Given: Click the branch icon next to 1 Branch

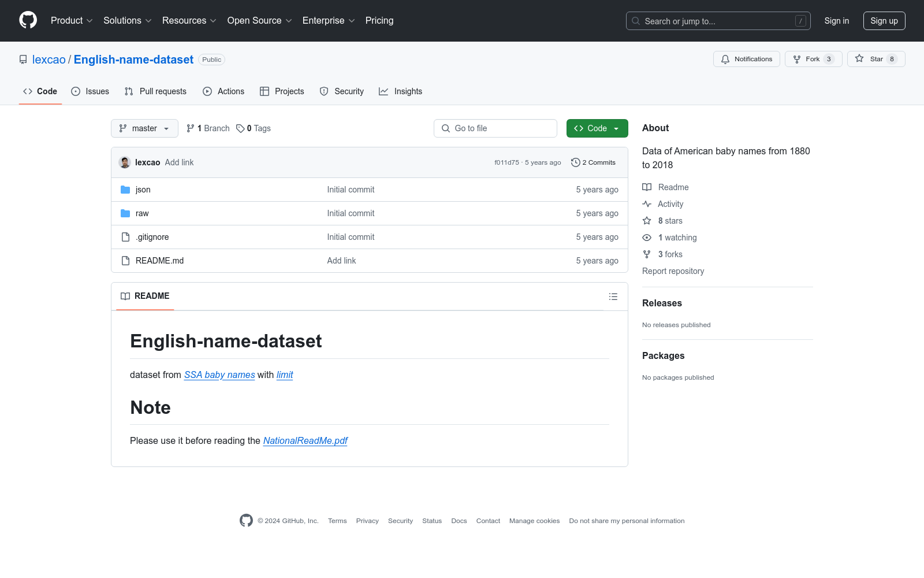Looking at the screenshot, I should point(191,128).
